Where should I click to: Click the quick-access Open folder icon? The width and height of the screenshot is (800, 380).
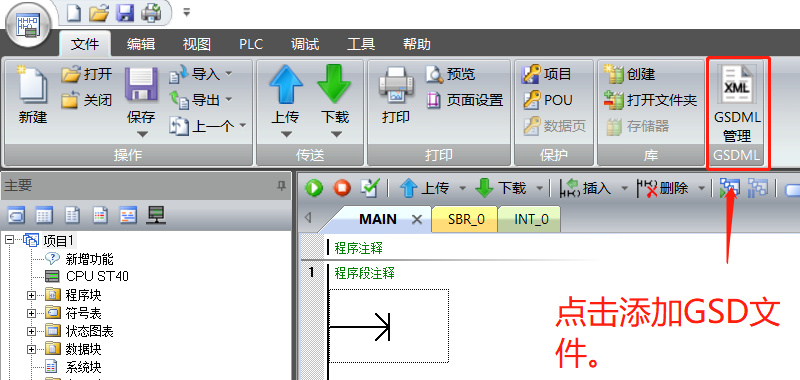point(99,12)
